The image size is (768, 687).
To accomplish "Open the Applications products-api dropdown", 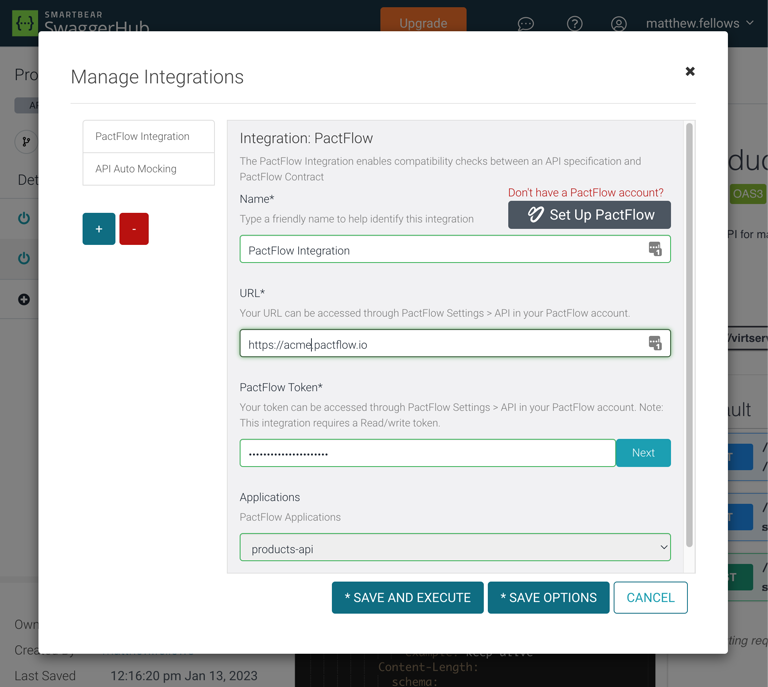I will click(x=455, y=548).
